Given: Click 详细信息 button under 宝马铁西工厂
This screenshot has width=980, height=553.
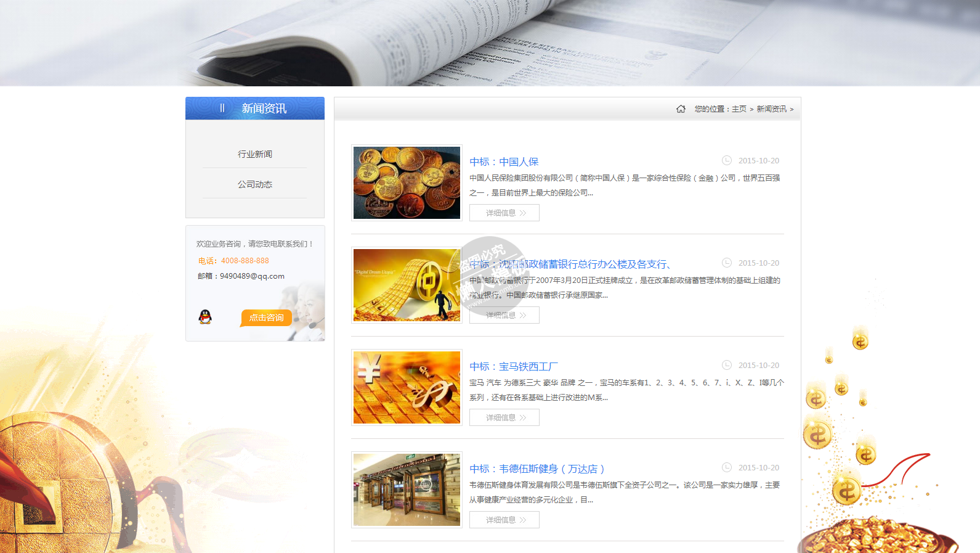Looking at the screenshot, I should click(504, 417).
